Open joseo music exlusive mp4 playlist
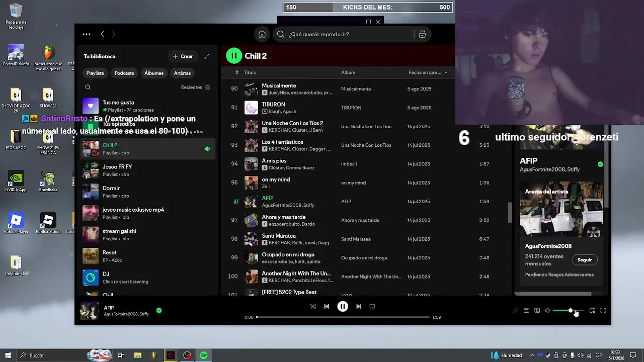The image size is (644, 362). click(147, 213)
